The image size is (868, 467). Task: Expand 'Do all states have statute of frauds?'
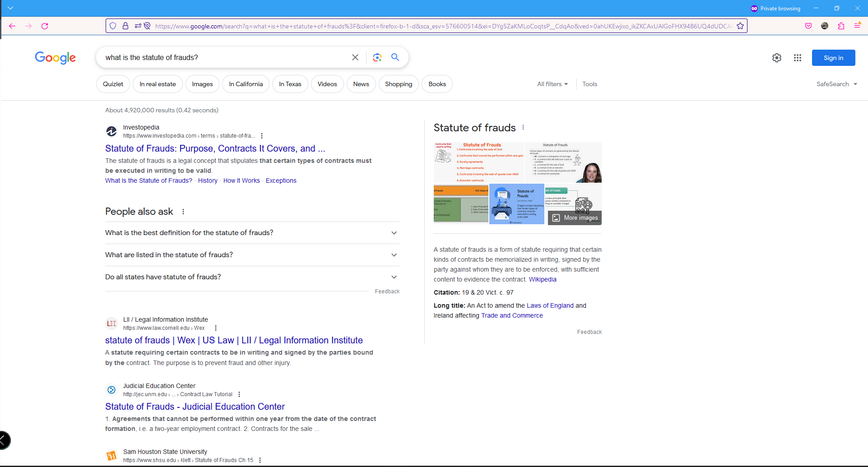(x=252, y=277)
